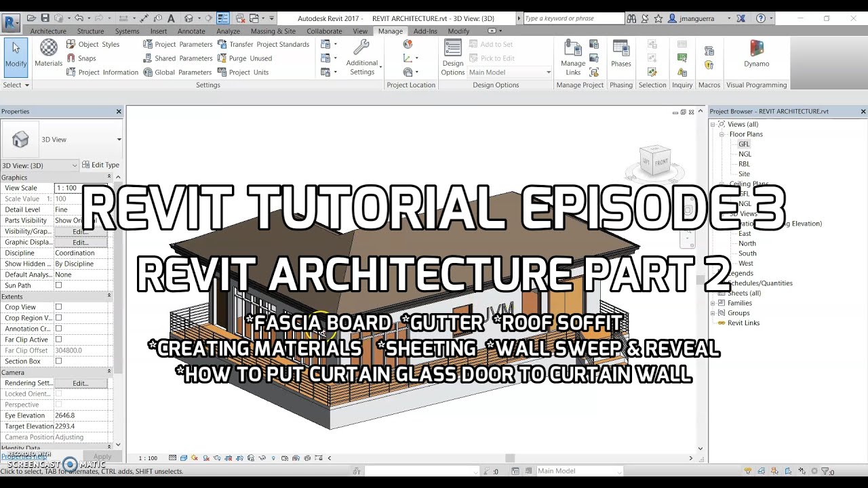Select GFL floor plan in Project Browser

[x=744, y=144]
